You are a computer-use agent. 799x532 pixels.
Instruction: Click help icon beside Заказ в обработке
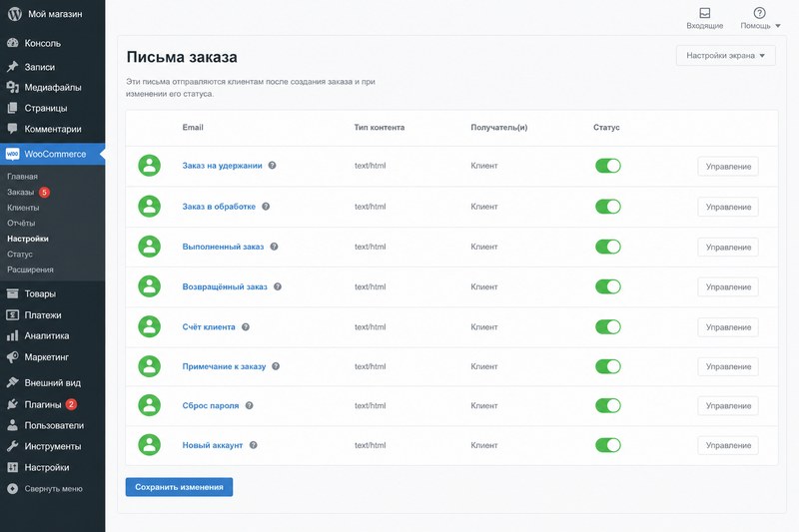click(266, 207)
